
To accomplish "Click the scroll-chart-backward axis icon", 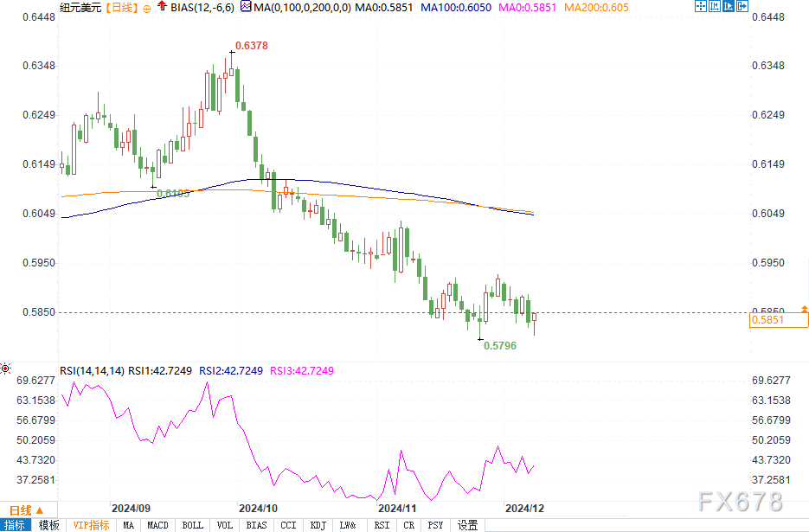I will (x=714, y=7).
